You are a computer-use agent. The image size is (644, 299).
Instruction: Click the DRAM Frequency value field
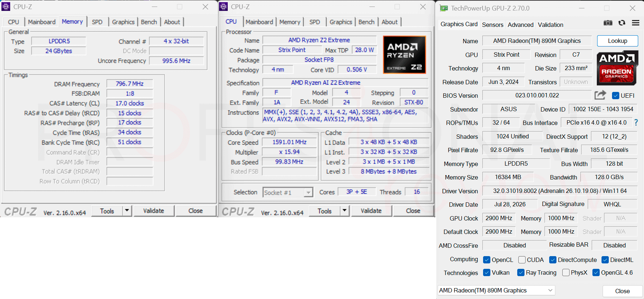point(130,84)
